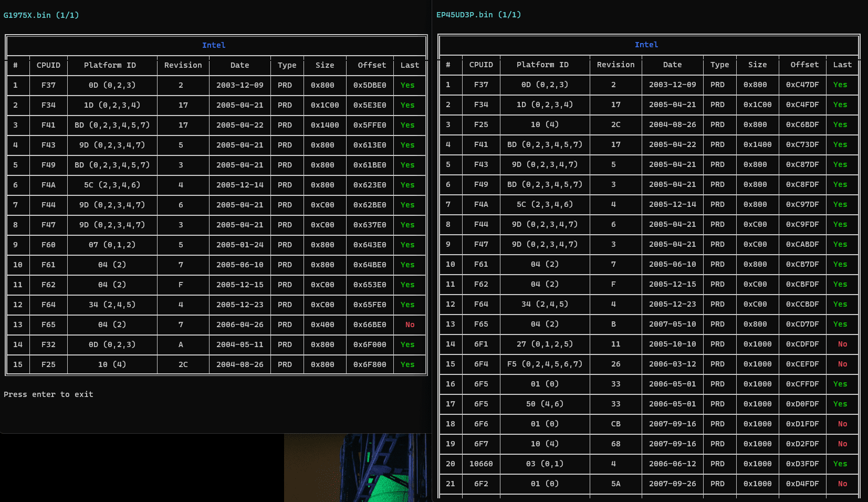Click CPUID 6F6 in row 18
The image size is (868, 502).
(481, 424)
